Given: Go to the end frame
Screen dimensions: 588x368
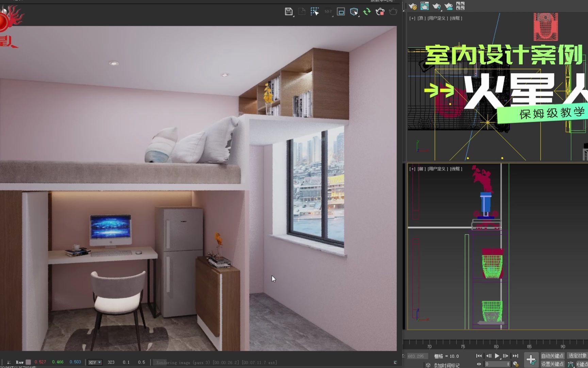Looking at the screenshot, I should click(515, 356).
